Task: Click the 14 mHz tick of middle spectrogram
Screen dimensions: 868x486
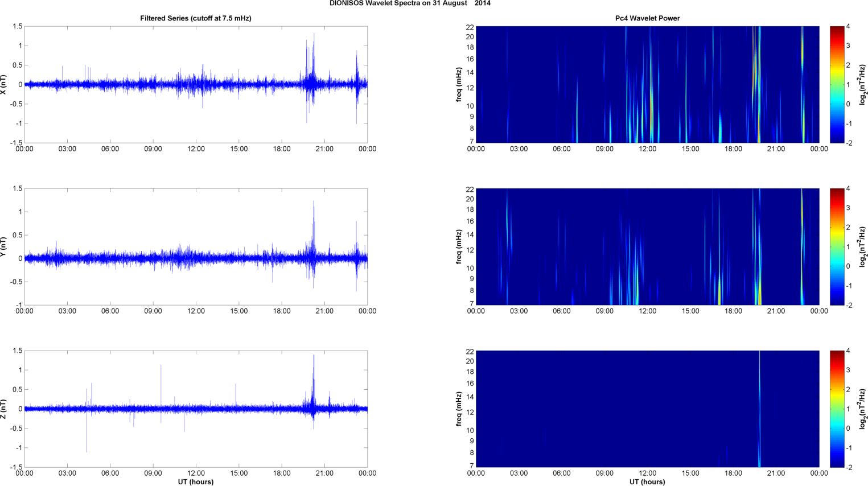Action: click(470, 235)
